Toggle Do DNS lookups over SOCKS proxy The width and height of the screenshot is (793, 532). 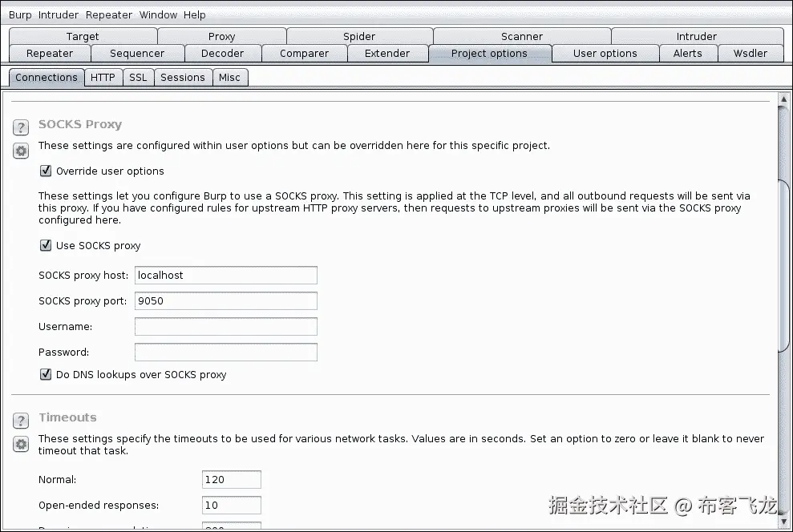[46, 374]
